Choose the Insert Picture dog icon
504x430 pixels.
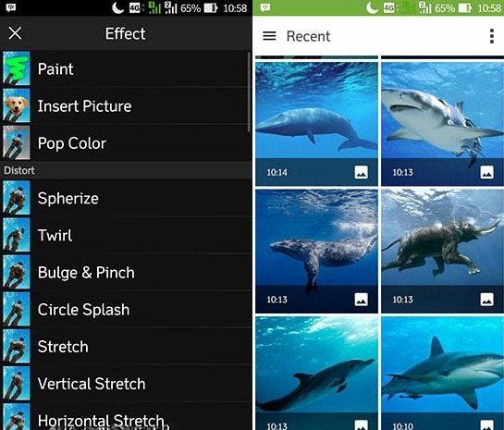17,105
